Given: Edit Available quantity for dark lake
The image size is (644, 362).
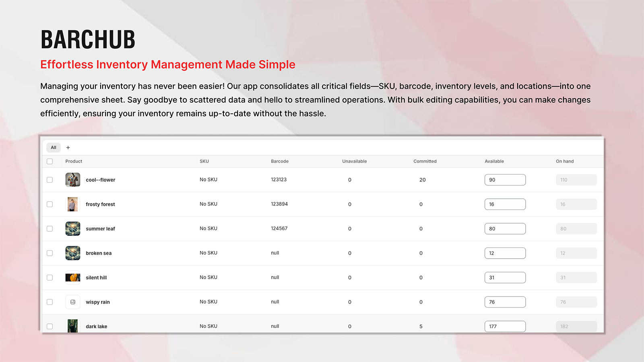Looking at the screenshot, I should click(505, 327).
